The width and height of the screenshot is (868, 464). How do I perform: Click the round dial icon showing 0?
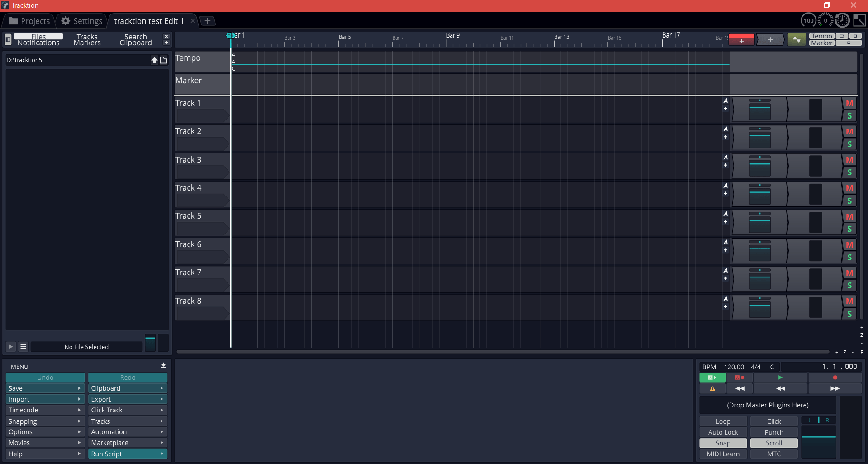point(825,20)
